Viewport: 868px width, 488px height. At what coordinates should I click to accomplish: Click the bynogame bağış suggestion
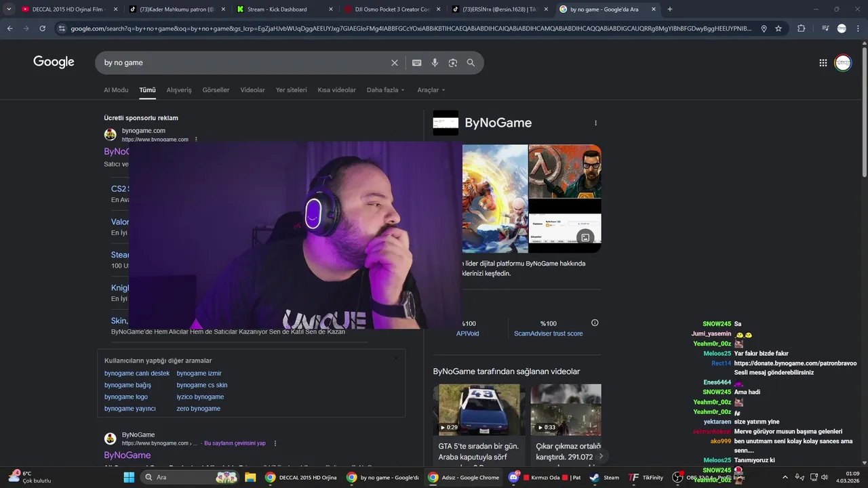(127, 385)
